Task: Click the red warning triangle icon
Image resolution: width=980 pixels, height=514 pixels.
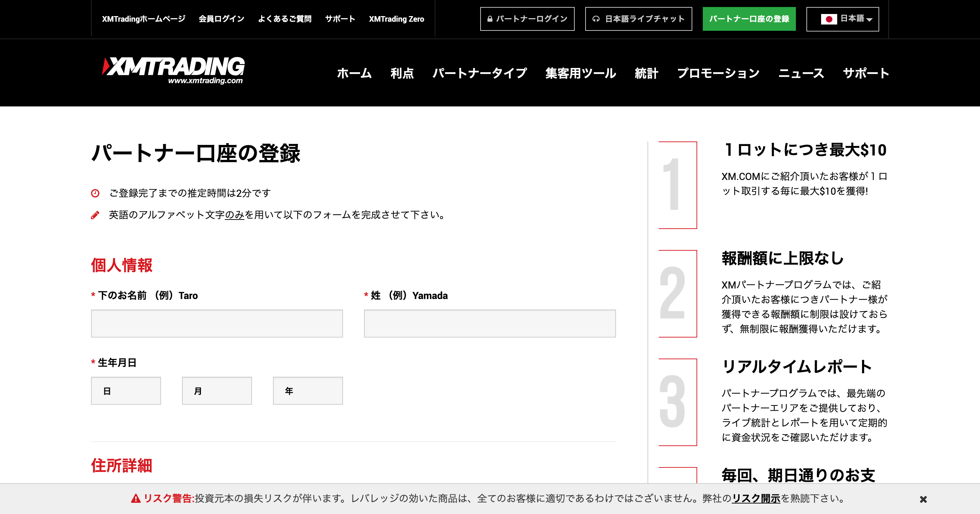Action: [136, 498]
